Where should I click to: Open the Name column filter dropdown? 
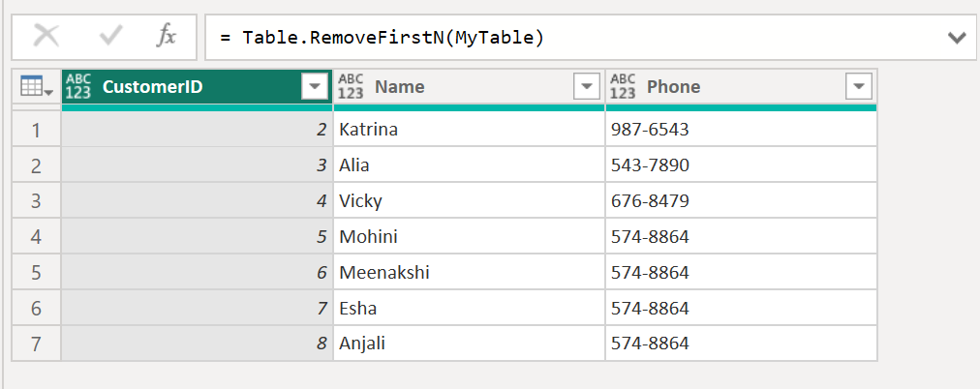coord(587,87)
